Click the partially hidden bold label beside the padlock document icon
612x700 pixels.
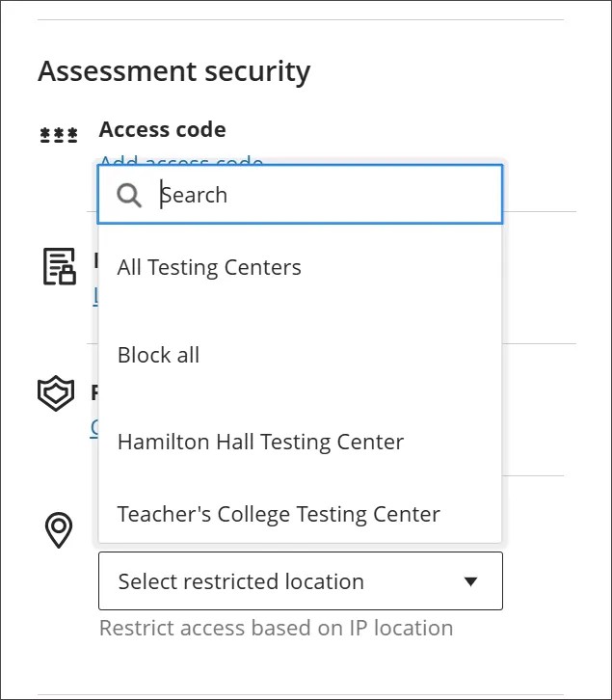95,259
